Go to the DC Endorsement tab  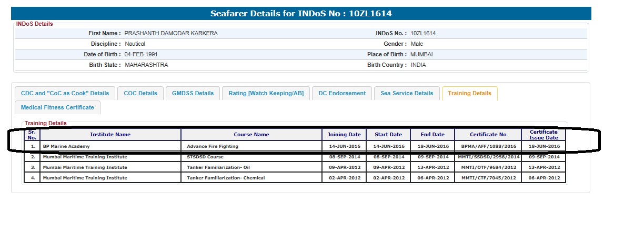(342, 93)
